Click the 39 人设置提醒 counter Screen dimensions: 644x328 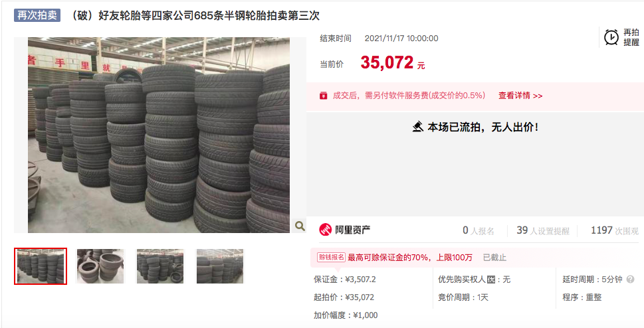point(542,230)
